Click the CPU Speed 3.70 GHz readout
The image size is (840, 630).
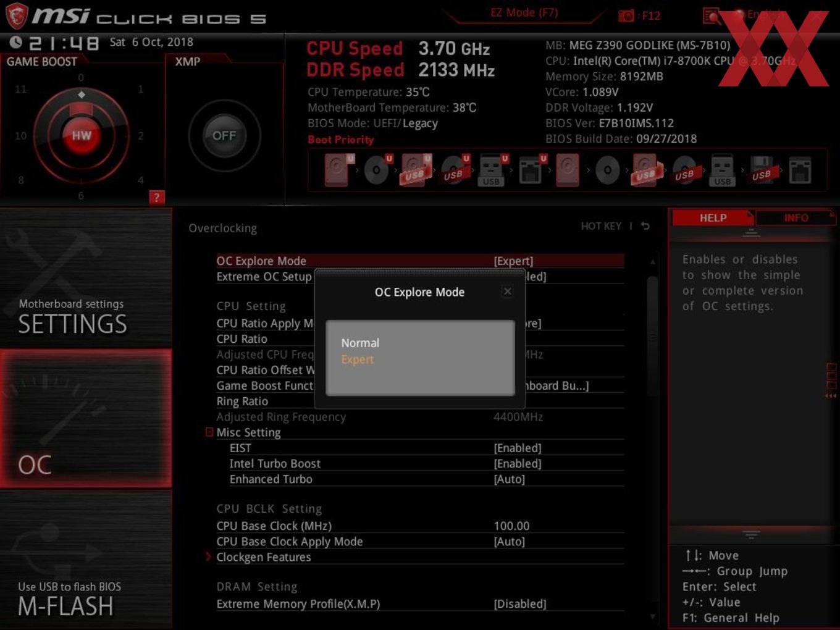(398, 48)
